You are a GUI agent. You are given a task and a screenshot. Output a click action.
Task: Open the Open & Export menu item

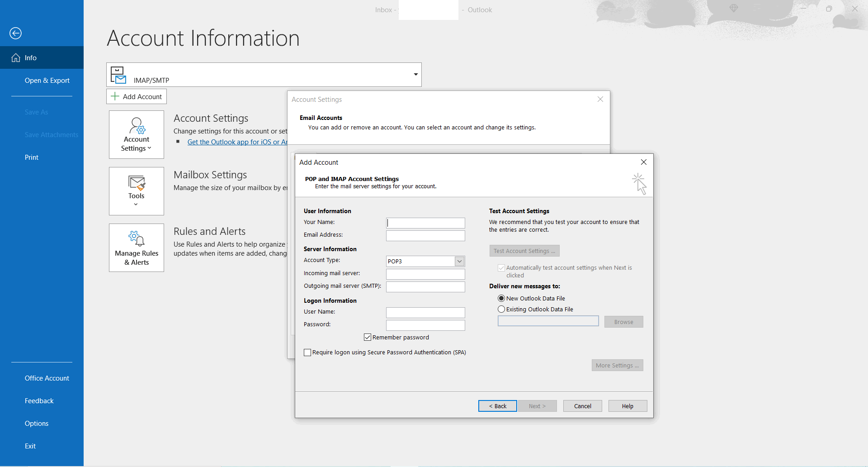coord(47,81)
